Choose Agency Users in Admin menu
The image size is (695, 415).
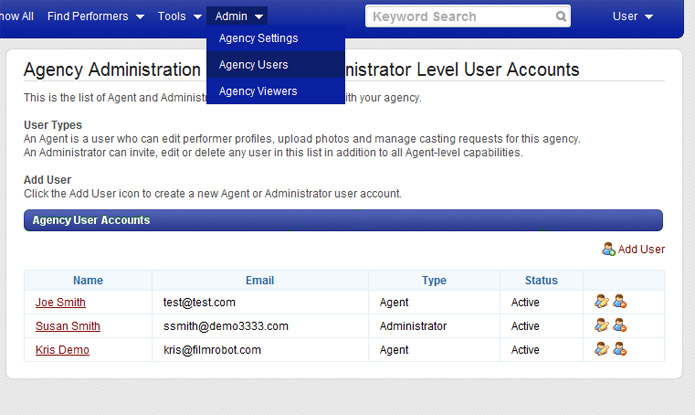tap(254, 65)
